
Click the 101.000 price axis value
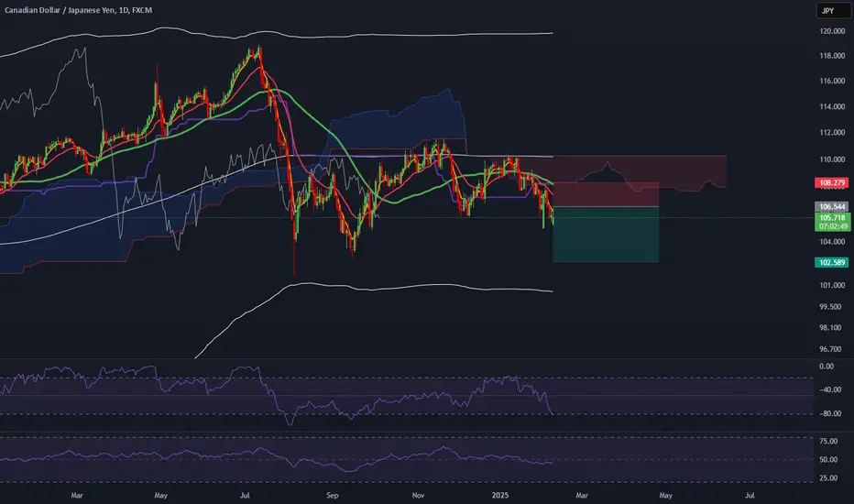tap(832, 286)
